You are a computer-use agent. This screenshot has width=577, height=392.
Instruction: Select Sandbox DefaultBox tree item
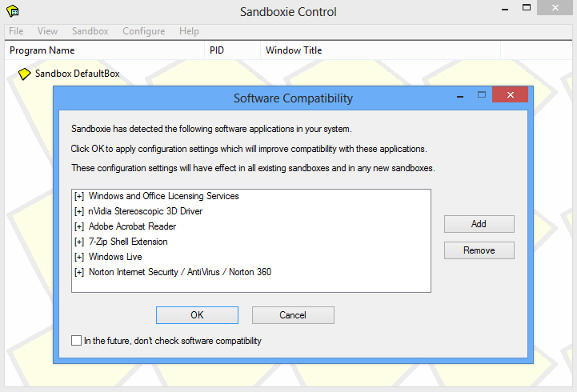[x=78, y=74]
